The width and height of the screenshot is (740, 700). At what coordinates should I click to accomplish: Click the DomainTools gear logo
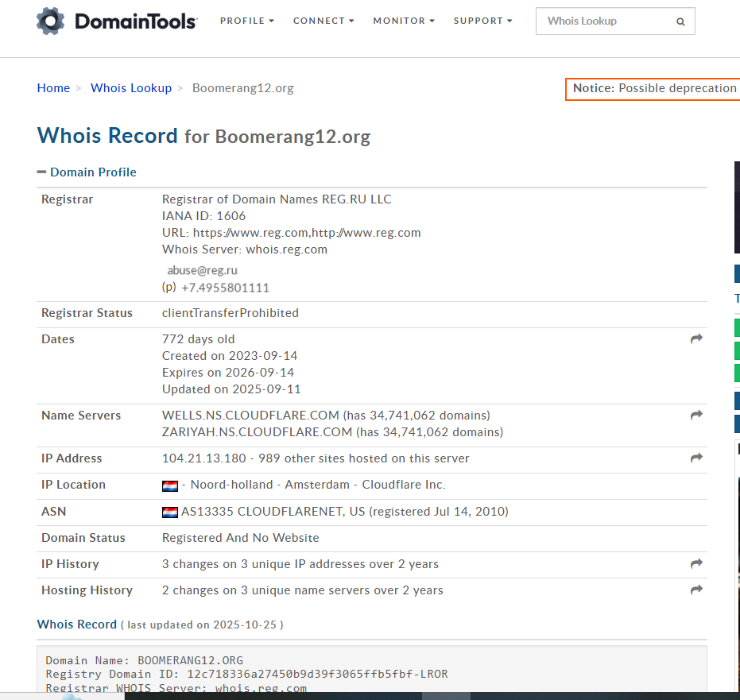(x=51, y=21)
